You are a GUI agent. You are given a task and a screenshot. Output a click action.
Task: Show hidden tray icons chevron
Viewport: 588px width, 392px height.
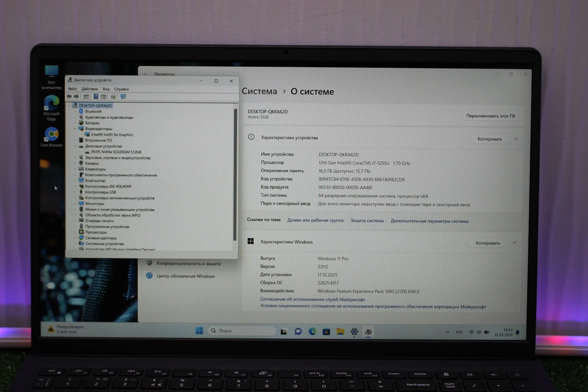(x=447, y=332)
